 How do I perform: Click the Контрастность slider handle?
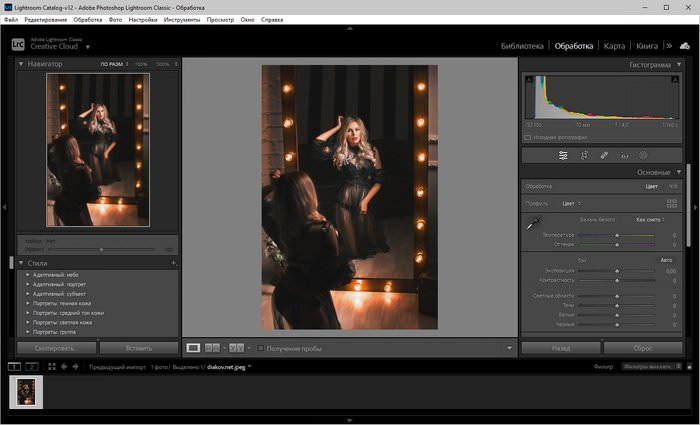coord(617,280)
